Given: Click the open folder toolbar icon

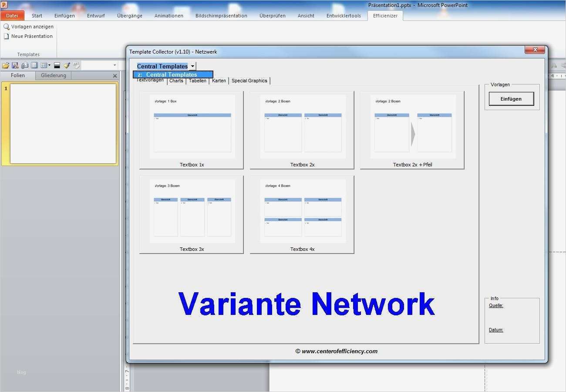Looking at the screenshot, I should [x=6, y=65].
